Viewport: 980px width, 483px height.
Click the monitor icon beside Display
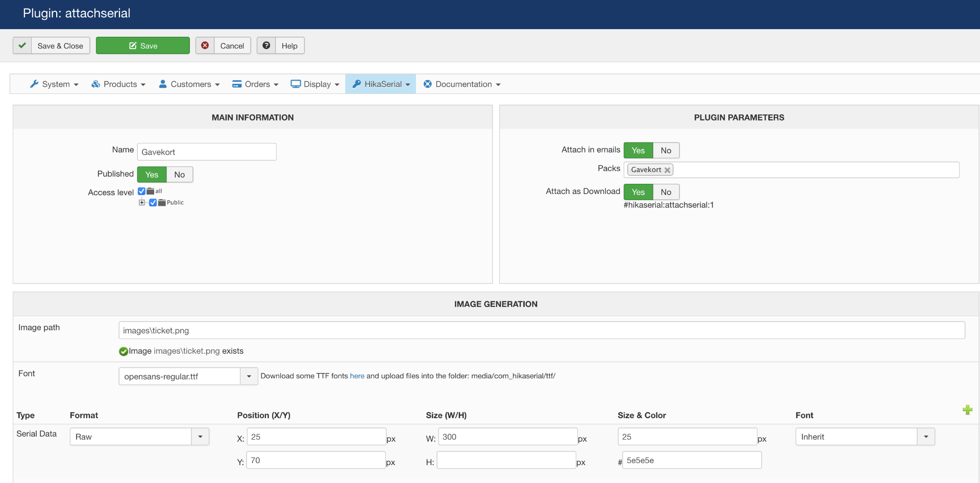tap(296, 84)
